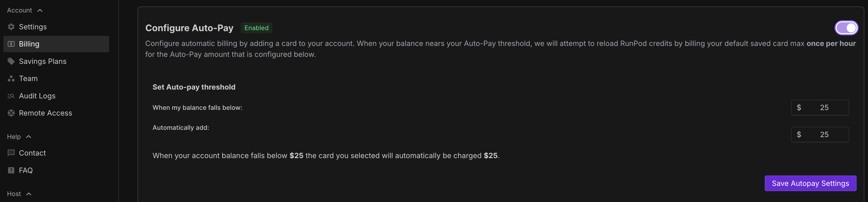The width and height of the screenshot is (868, 202).
Task: Click the balance falls below amount field
Action: pos(820,107)
